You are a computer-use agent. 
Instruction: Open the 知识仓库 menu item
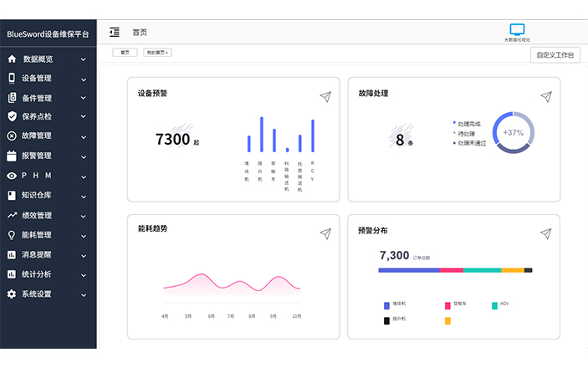[x=36, y=196]
